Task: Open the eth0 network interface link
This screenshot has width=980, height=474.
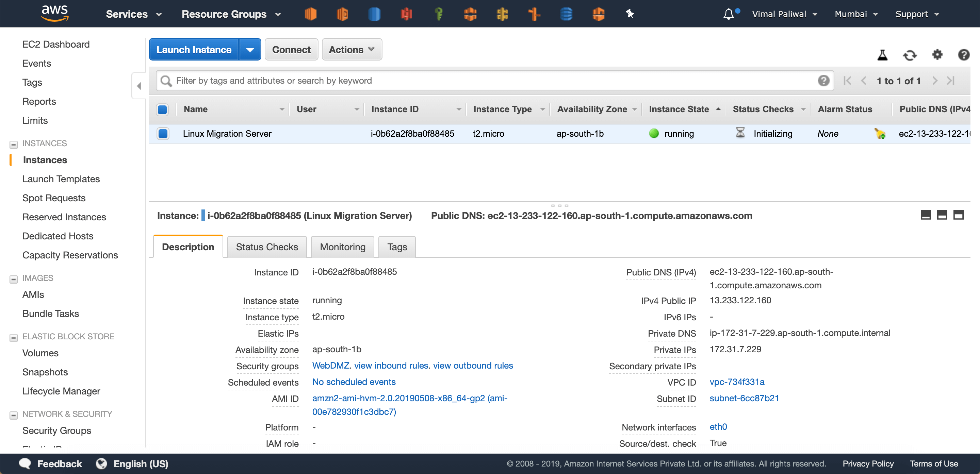Action: [718, 426]
